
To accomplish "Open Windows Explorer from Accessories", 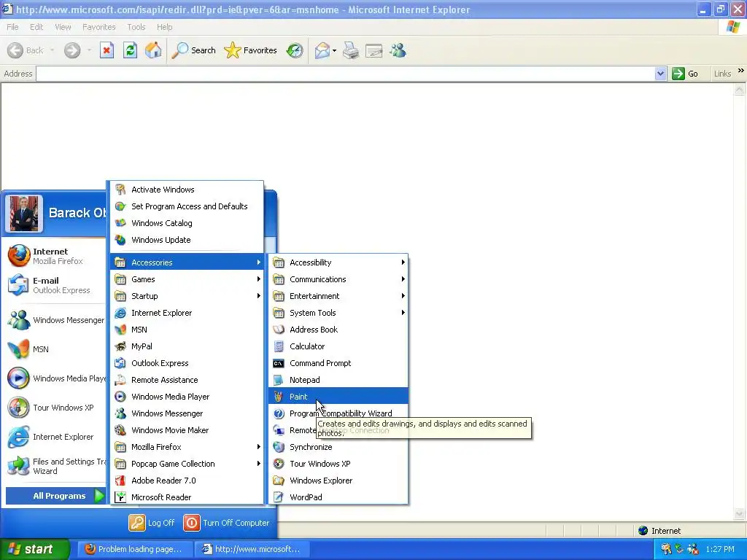I will (338, 480).
